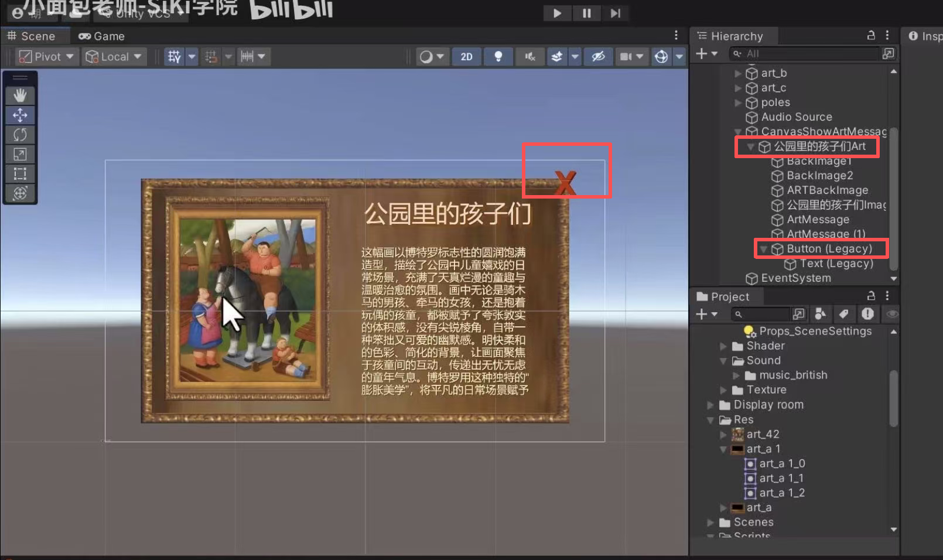
Task: Click the Project search field
Action: pyautogui.click(x=760, y=314)
